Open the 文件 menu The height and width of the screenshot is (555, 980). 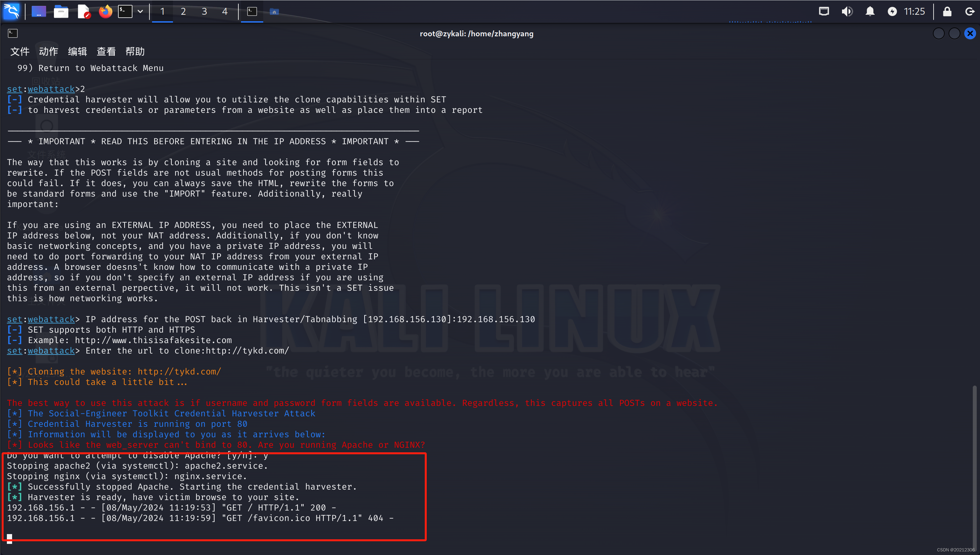pos(19,51)
